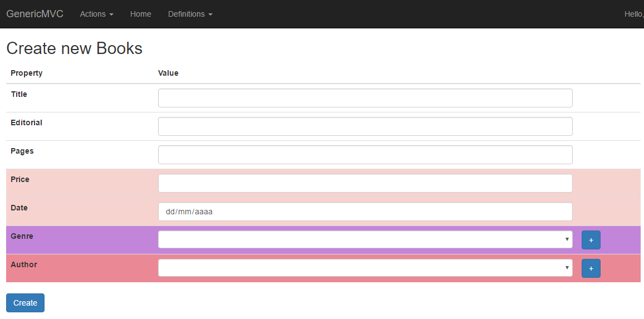Open the Author dropdown arrow
The height and width of the screenshot is (319, 644).
[x=567, y=268]
